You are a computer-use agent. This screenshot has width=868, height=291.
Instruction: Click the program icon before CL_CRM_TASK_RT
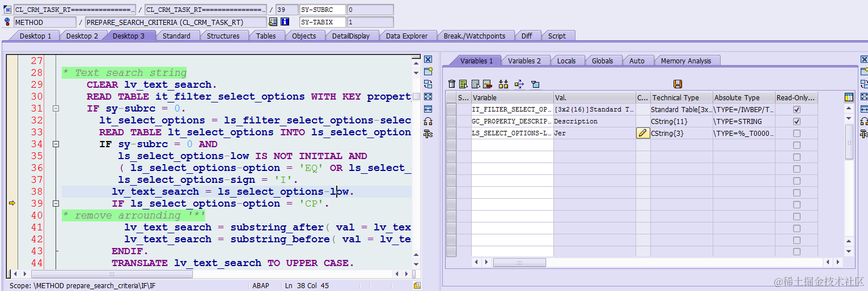[7, 10]
